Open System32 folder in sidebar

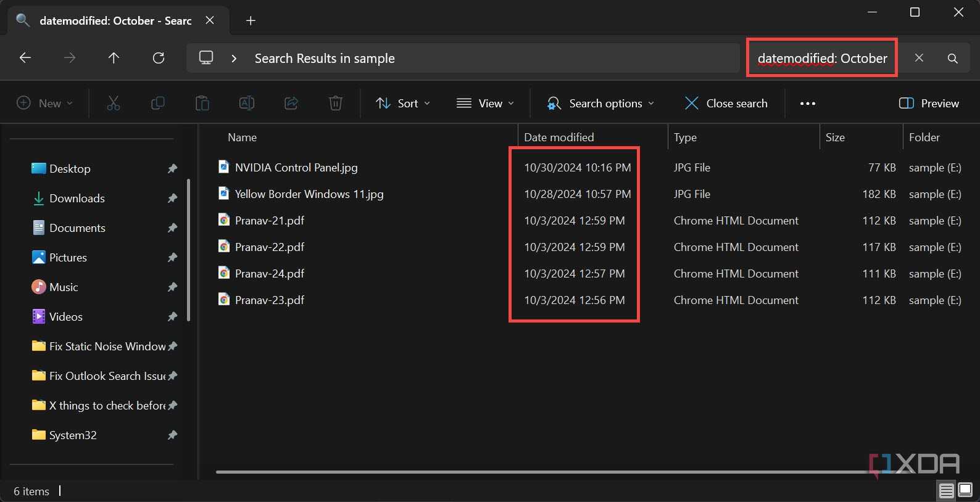pyautogui.click(x=73, y=435)
